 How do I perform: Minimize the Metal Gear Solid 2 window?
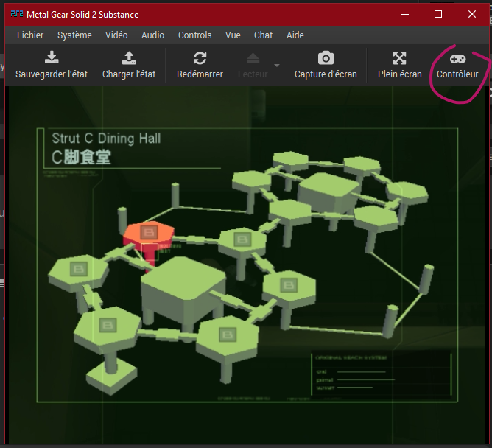click(405, 15)
